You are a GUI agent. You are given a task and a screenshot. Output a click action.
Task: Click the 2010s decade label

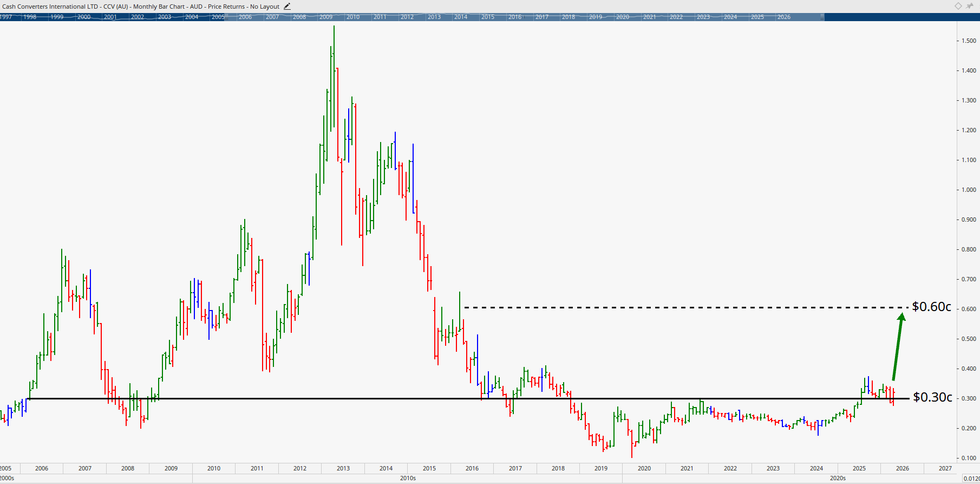(x=408, y=478)
